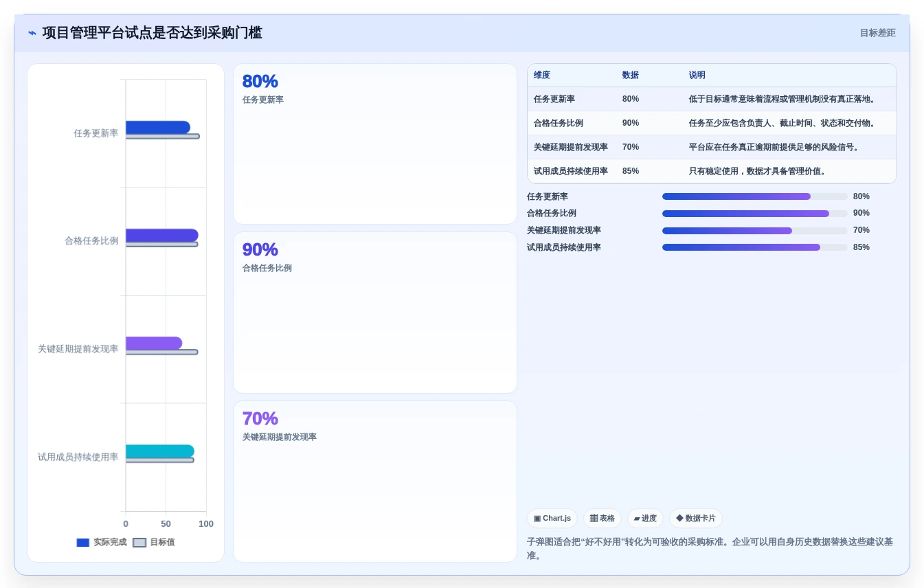Image resolution: width=924 pixels, height=588 pixels.
Task: Click the 100 tick on the x-axis
Action: pos(206,524)
